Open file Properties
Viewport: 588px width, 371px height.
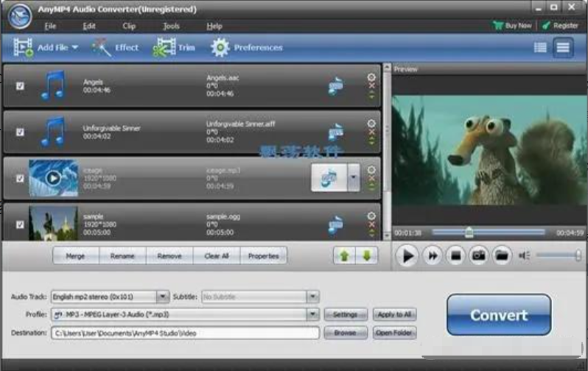[263, 256]
